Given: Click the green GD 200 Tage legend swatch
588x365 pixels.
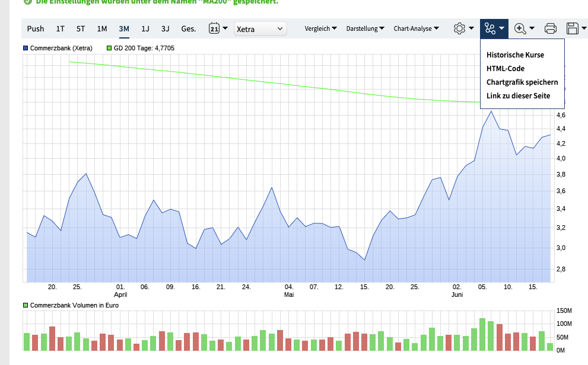Looking at the screenshot, I should (109, 49).
